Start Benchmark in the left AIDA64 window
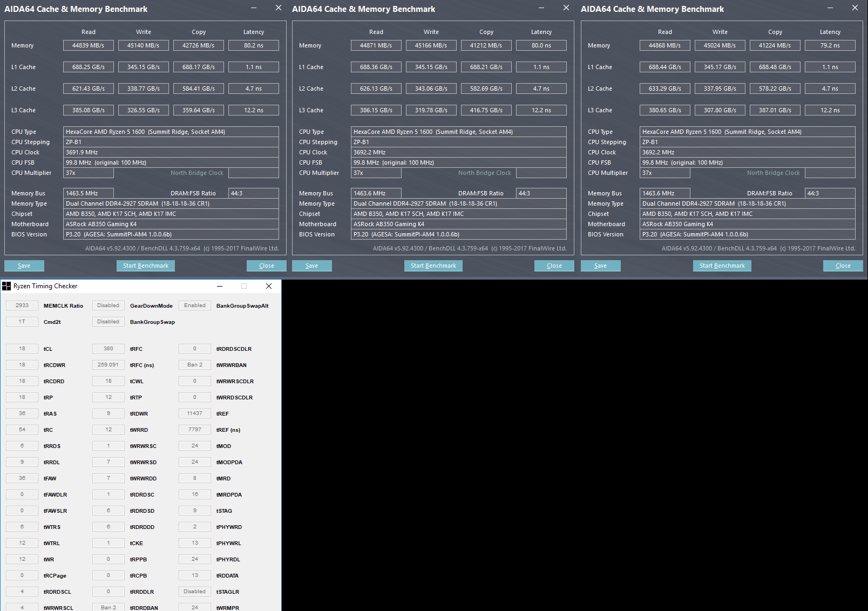 (x=146, y=266)
